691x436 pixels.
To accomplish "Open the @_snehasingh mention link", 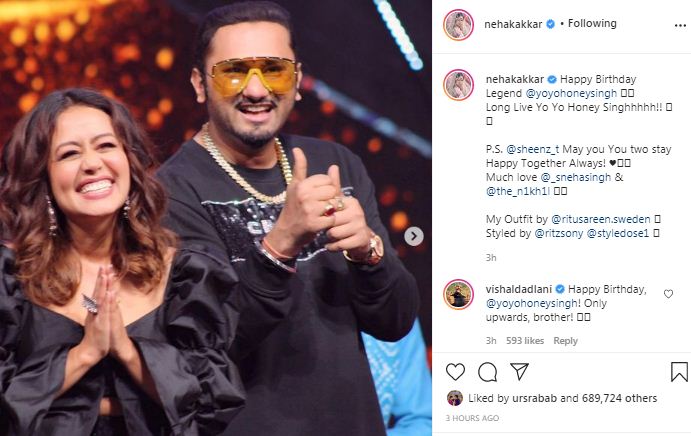I will (576, 177).
